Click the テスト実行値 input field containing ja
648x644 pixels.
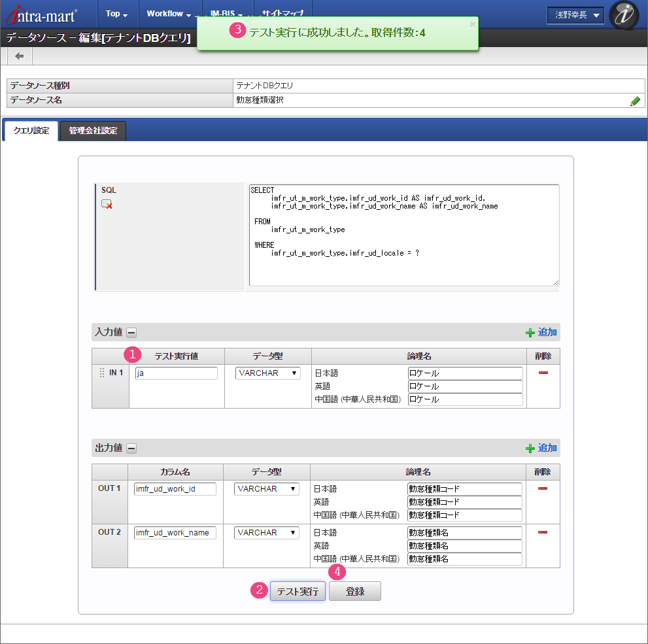[176, 373]
